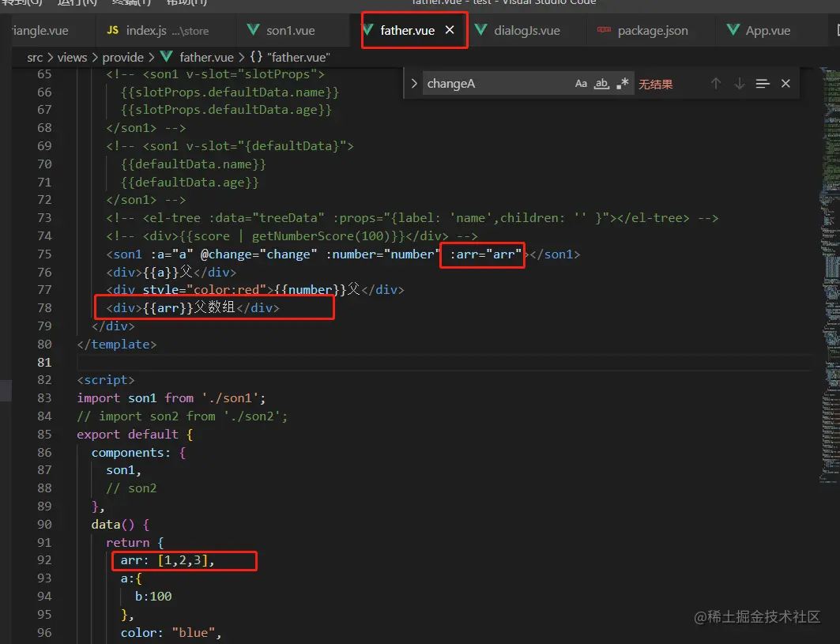
Task: Toggle Use Regular Expression in find widget
Action: pyautogui.click(x=622, y=84)
